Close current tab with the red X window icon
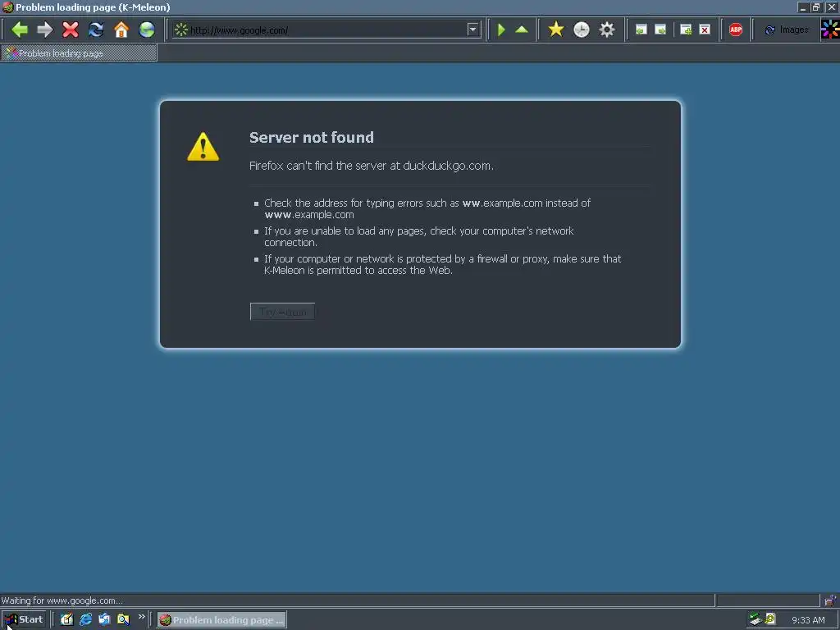 pyautogui.click(x=705, y=30)
